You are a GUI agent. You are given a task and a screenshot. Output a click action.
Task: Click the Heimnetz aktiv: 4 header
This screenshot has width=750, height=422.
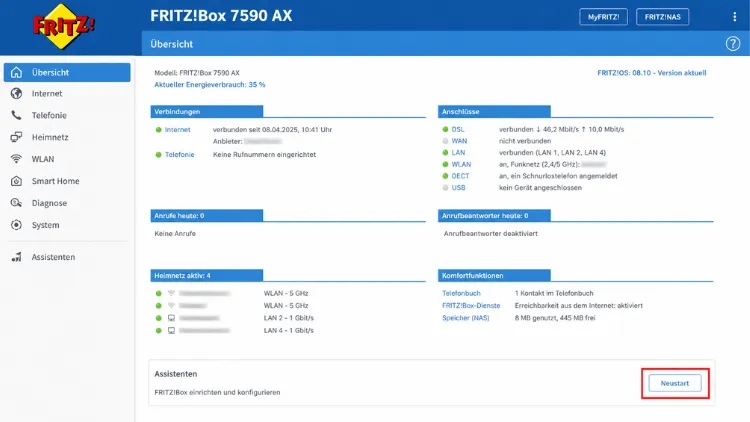point(207,276)
